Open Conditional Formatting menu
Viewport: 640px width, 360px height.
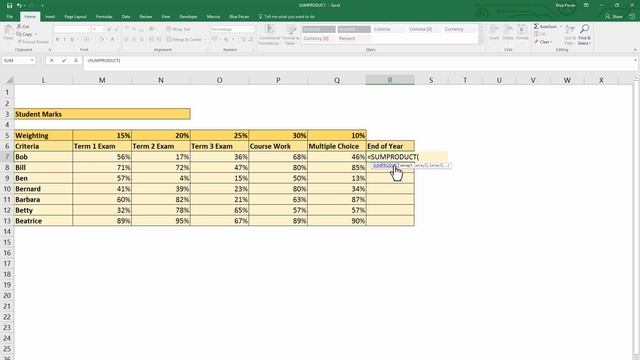[x=269, y=34]
